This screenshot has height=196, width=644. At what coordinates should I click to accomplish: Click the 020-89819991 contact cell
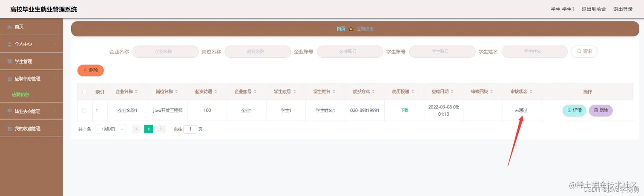365,111
